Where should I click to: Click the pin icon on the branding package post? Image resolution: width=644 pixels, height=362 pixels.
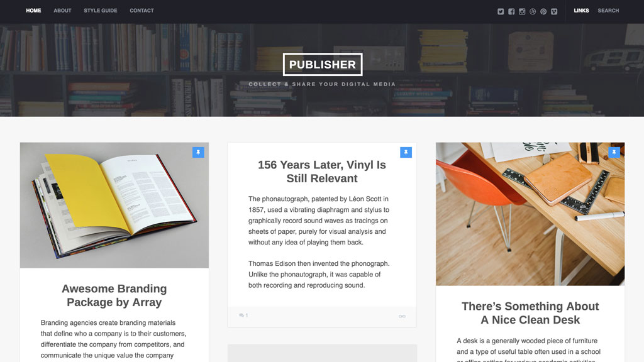click(x=198, y=152)
